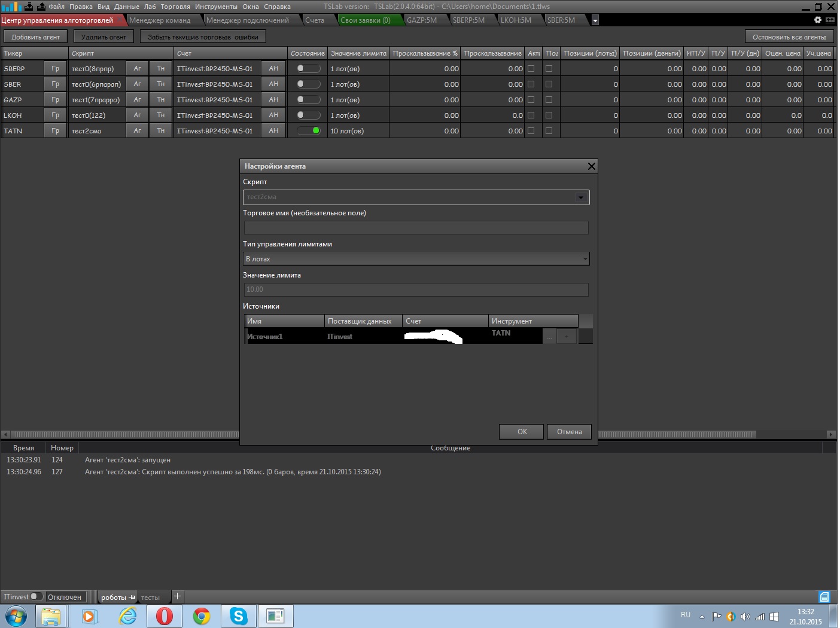Viewport: 840px width, 628px height.
Task: Expand the tab overflow dropdown arrow
Action: 595,20
